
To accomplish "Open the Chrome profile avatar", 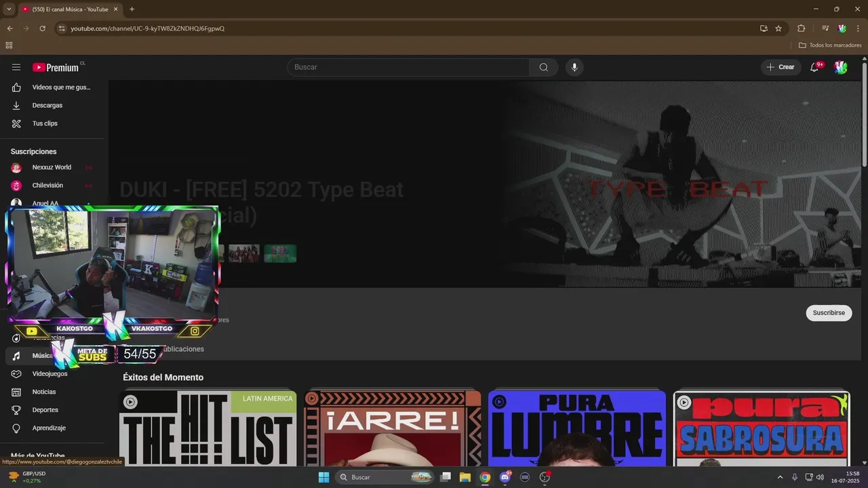I will pos(842,28).
